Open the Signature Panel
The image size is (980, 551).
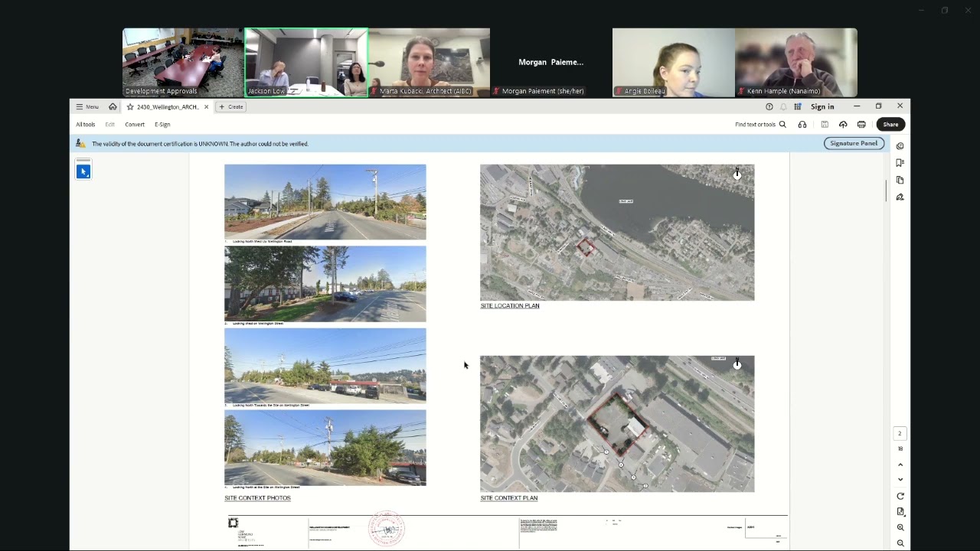[854, 143]
